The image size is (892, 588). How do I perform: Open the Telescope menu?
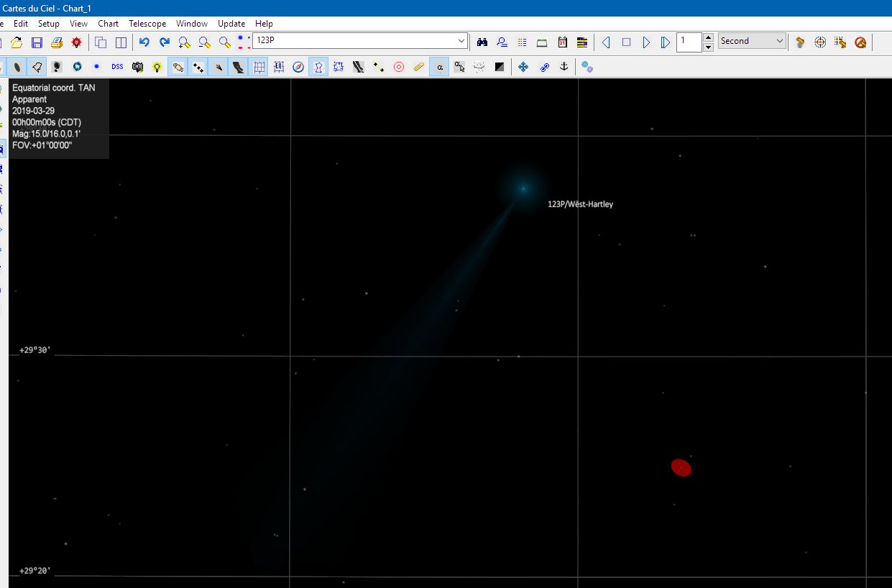pyautogui.click(x=147, y=24)
